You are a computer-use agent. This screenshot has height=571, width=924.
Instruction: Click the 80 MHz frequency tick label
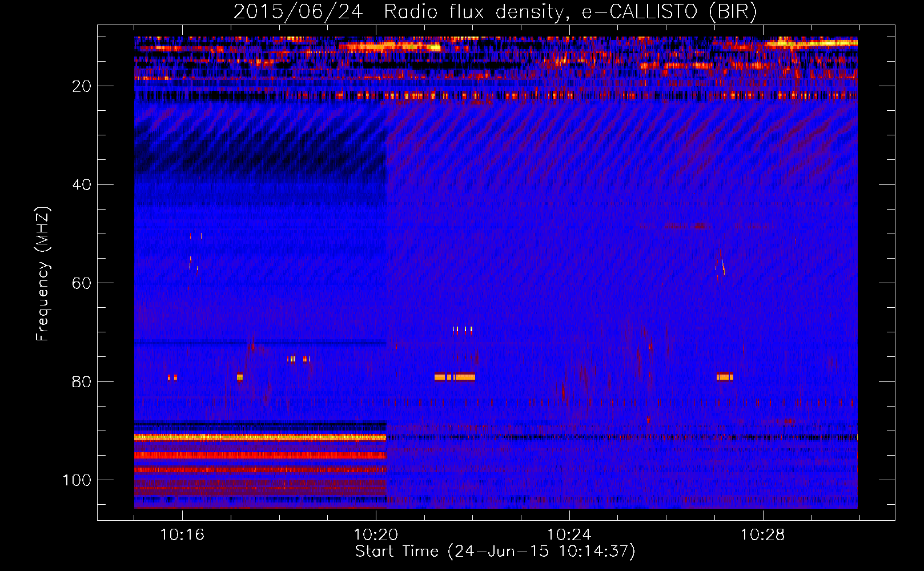coord(82,382)
